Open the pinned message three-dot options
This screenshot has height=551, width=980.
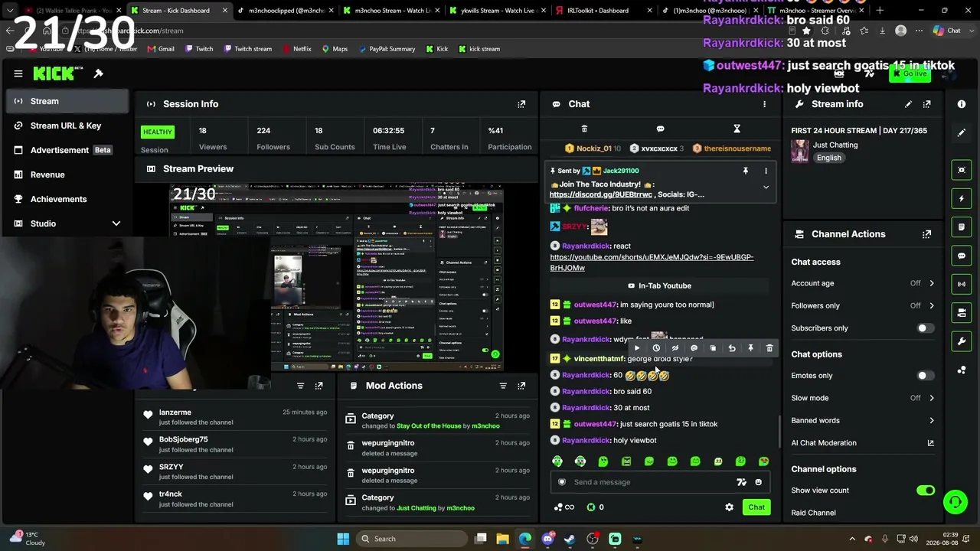766,171
